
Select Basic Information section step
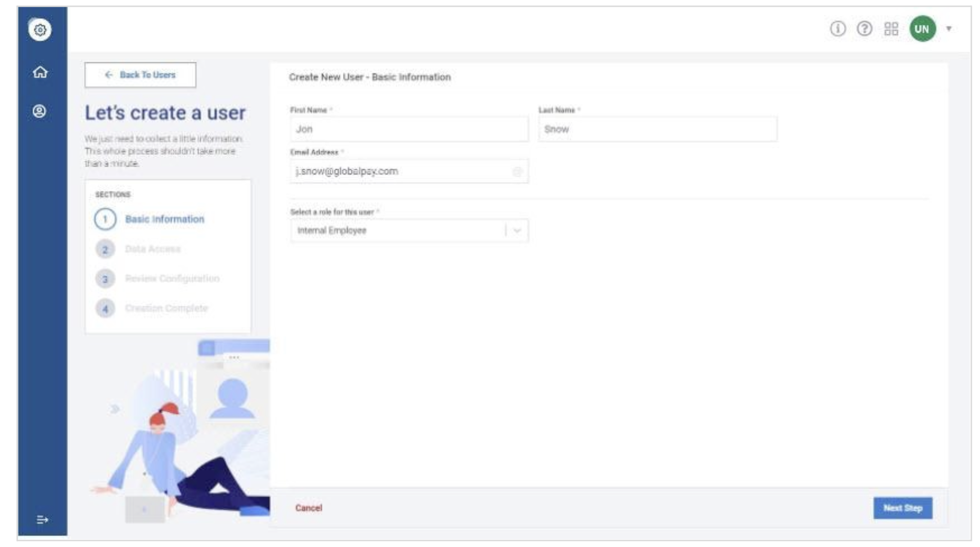[x=164, y=219]
